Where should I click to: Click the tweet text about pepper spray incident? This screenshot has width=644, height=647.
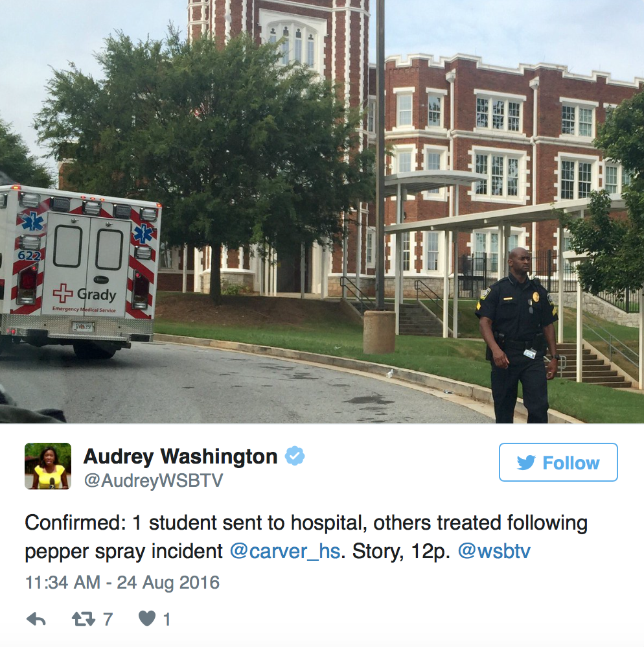coord(306,537)
